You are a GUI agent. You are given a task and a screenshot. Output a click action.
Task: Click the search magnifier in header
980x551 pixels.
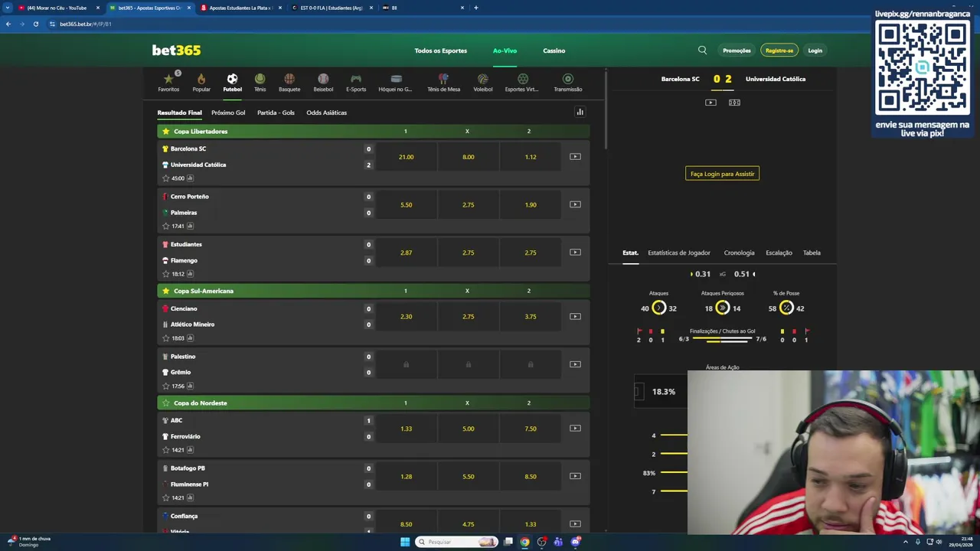pos(702,51)
